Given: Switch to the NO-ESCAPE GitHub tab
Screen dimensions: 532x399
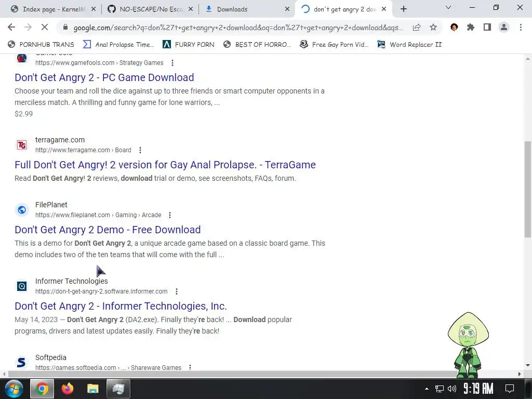Looking at the screenshot, I should tap(150, 9).
